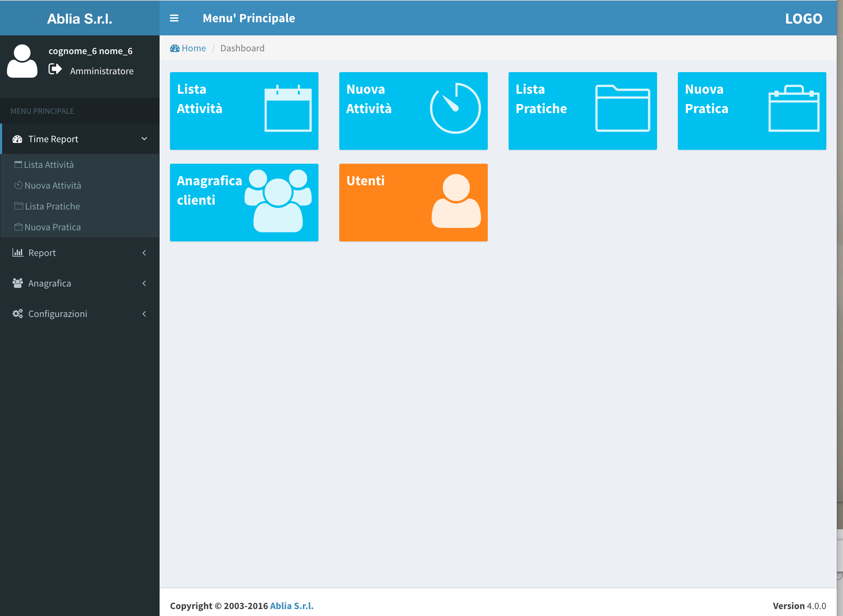Click the Home breadcrumb link
This screenshot has width=843, height=616.
point(193,49)
